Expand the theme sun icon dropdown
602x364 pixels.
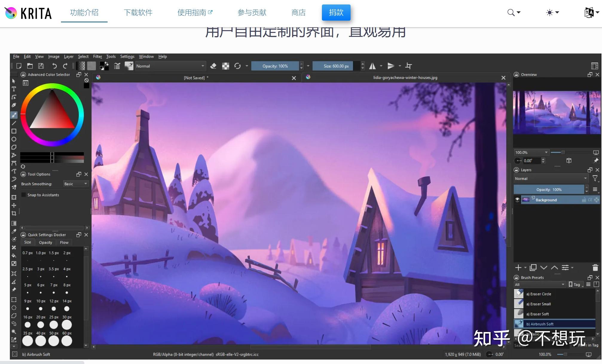pyautogui.click(x=552, y=13)
